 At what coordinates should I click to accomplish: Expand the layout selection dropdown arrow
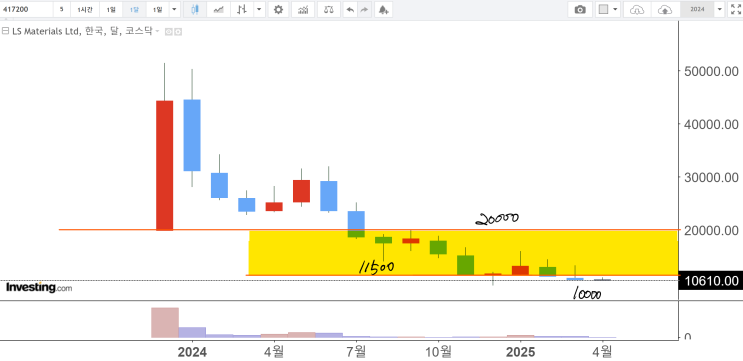coord(616,9)
